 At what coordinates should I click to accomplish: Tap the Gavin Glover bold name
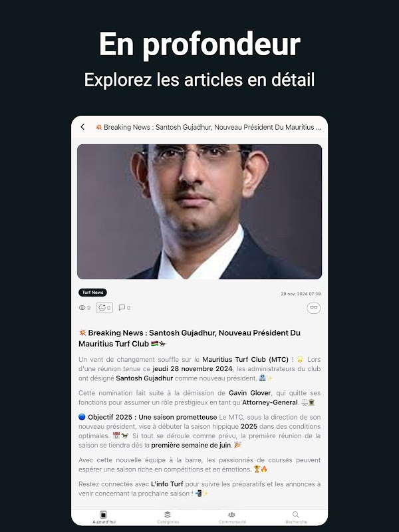[x=250, y=393]
